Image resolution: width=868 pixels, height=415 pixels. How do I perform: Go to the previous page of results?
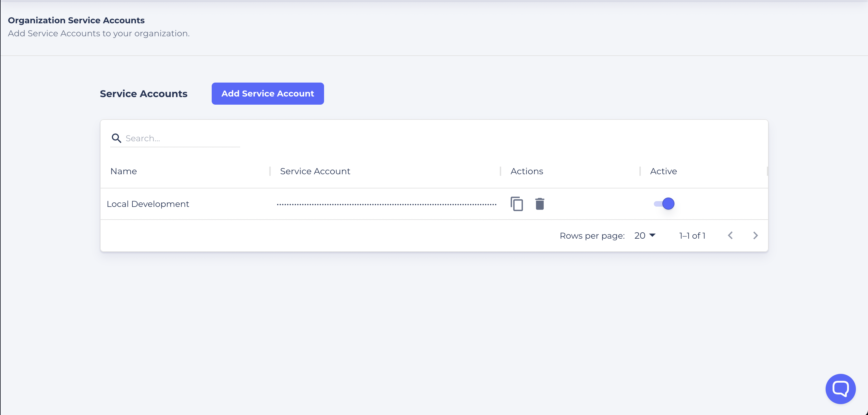coord(730,235)
